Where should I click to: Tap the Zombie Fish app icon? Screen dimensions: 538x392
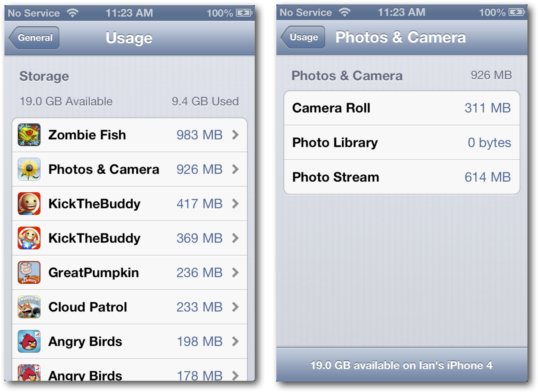pos(29,135)
